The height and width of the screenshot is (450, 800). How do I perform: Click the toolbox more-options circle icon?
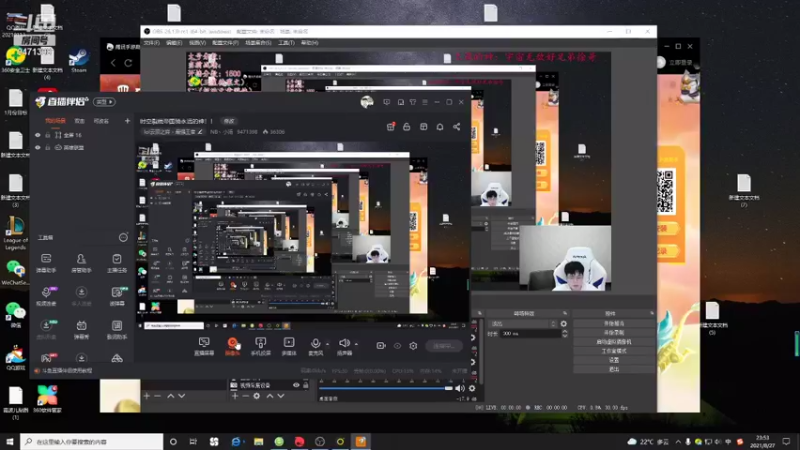pos(123,237)
